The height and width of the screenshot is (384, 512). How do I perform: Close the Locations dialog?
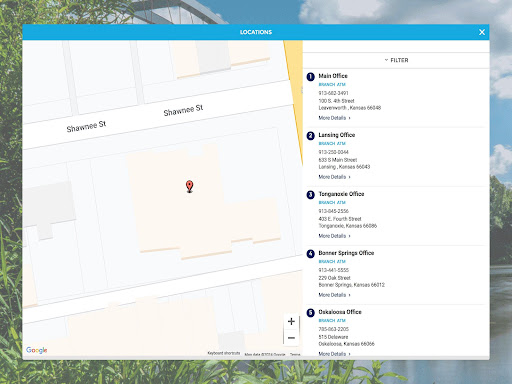(482, 32)
